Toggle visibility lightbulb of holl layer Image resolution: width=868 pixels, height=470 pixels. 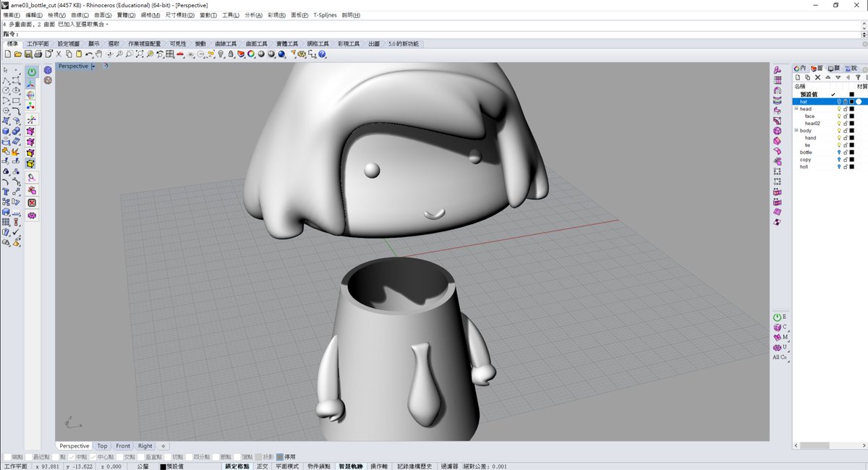click(x=839, y=167)
